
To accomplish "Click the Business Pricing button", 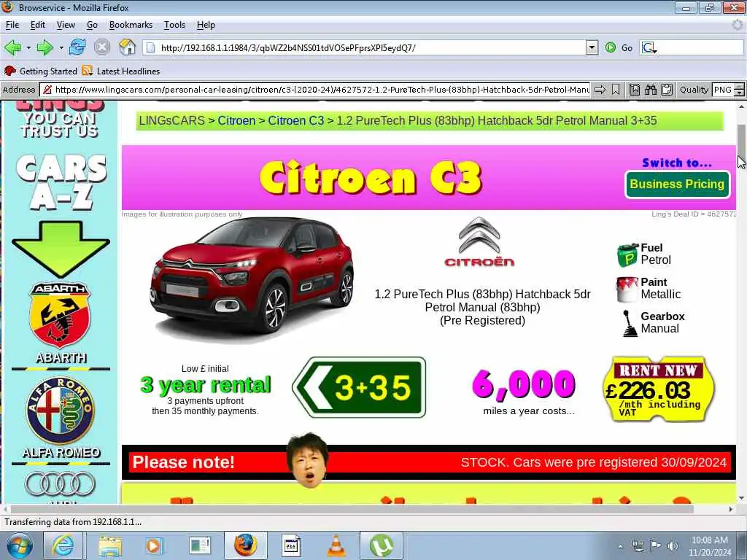I will [x=677, y=184].
